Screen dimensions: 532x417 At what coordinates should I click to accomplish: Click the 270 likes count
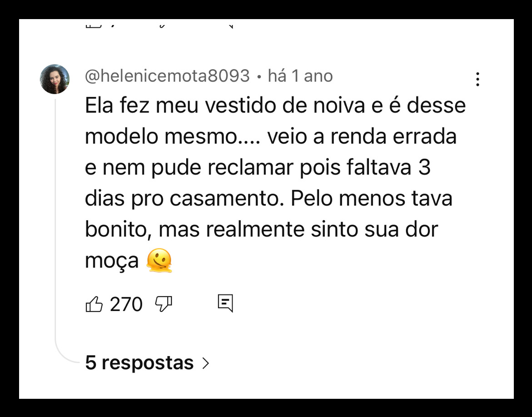[126, 304]
